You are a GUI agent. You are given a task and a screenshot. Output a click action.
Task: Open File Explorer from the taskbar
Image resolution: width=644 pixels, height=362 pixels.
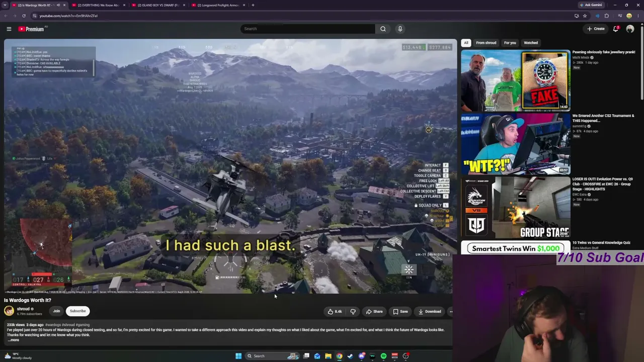[x=328, y=356]
